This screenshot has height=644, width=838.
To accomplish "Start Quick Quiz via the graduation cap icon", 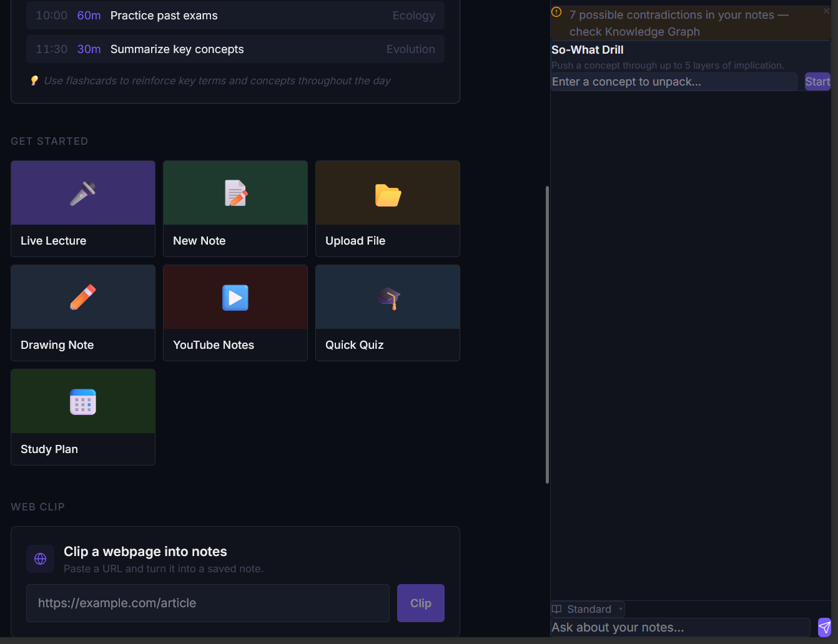I will pyautogui.click(x=387, y=296).
